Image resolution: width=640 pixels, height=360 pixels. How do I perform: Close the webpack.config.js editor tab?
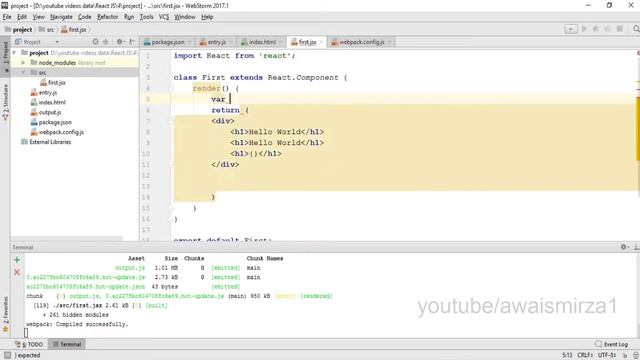(389, 42)
